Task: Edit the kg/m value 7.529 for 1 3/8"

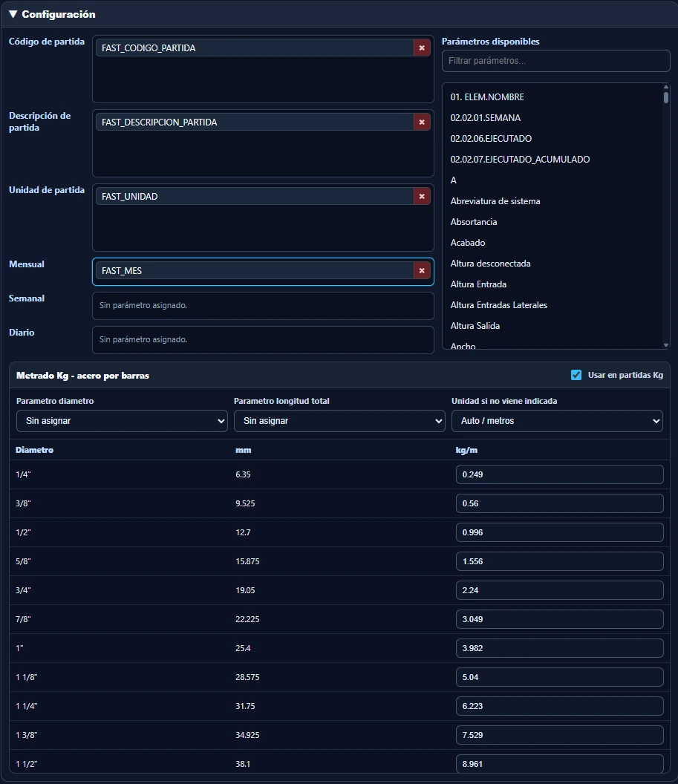Action: [x=559, y=736]
